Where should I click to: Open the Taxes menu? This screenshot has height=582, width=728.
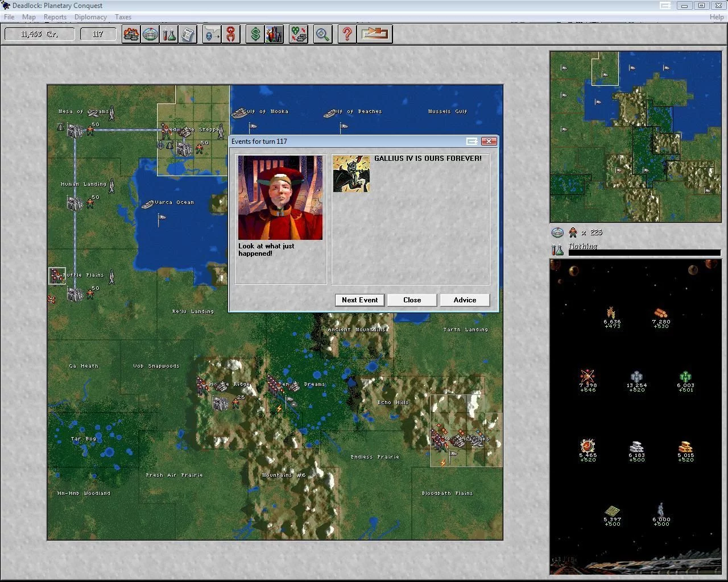pyautogui.click(x=123, y=17)
